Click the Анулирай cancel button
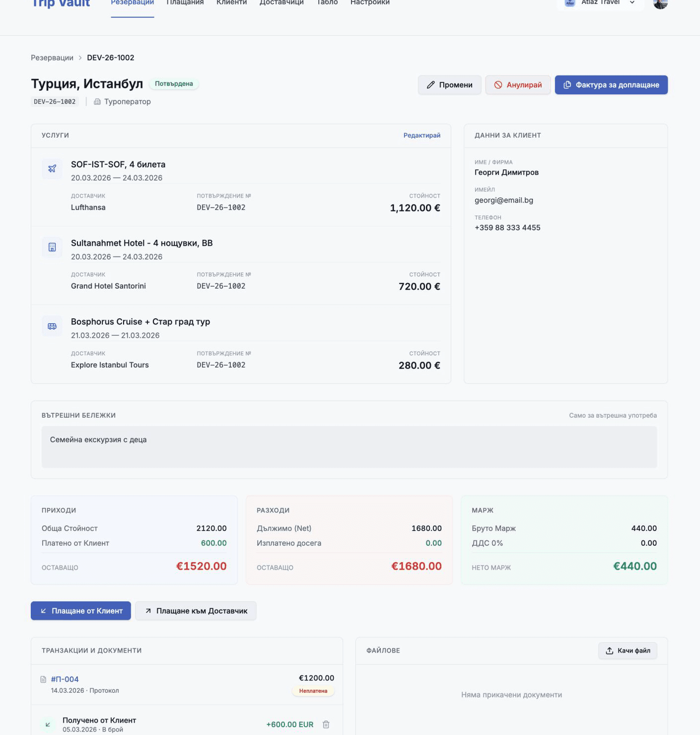Image resolution: width=700 pixels, height=735 pixels. 518,85
